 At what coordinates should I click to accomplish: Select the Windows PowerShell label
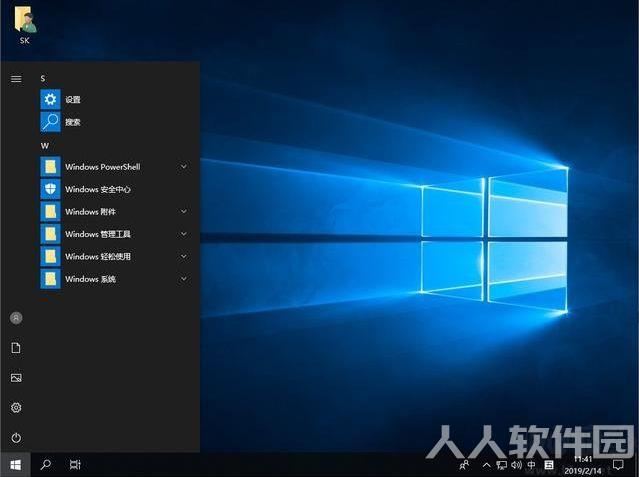[x=103, y=167]
